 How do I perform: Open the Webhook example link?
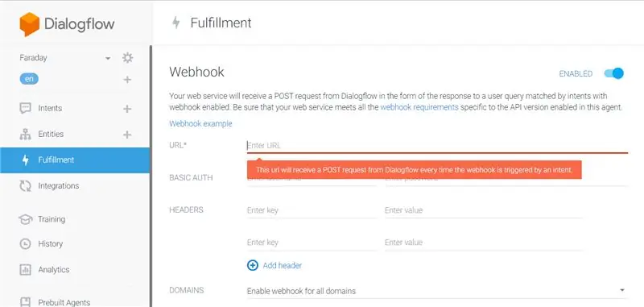click(200, 123)
